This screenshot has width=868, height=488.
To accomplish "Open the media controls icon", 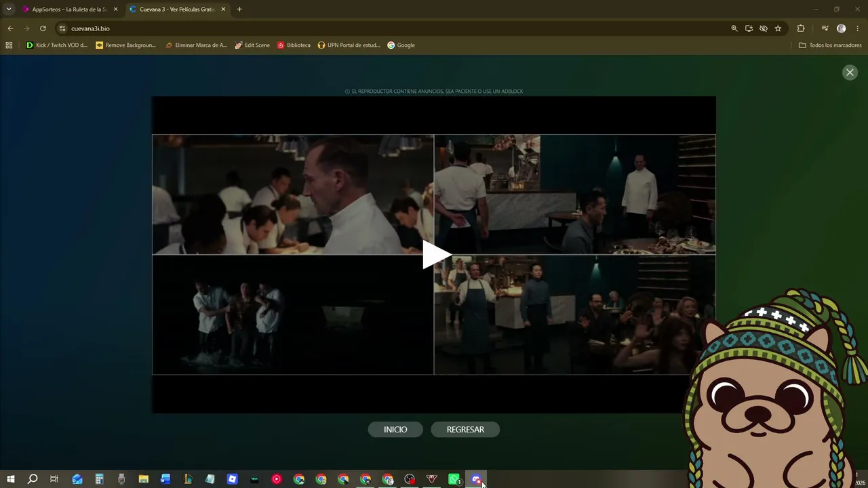I will (x=825, y=28).
